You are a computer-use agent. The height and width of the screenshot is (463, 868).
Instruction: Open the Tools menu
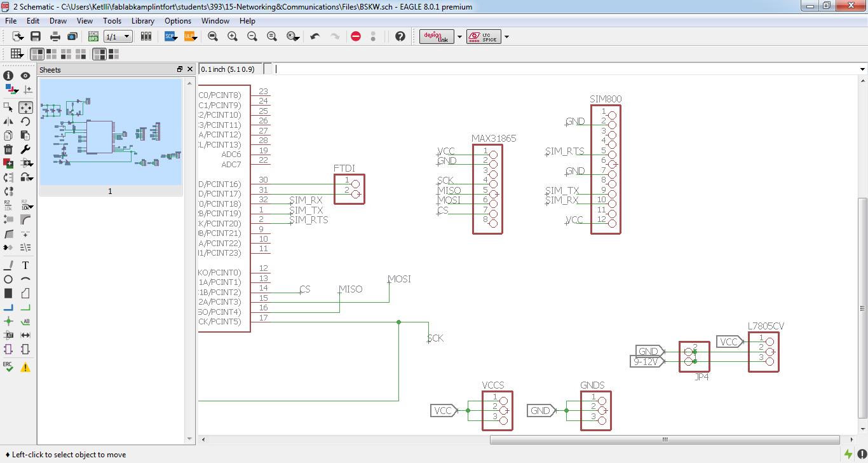[112, 21]
